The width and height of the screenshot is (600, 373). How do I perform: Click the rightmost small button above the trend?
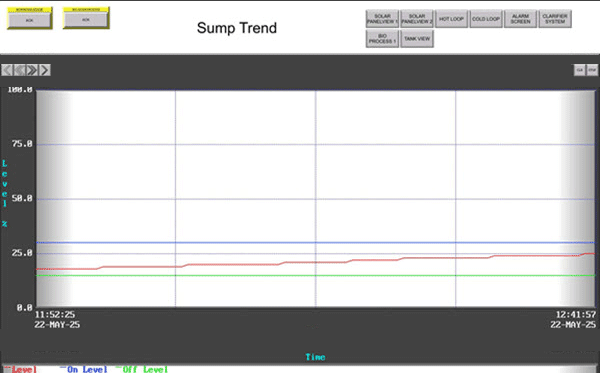pos(592,70)
